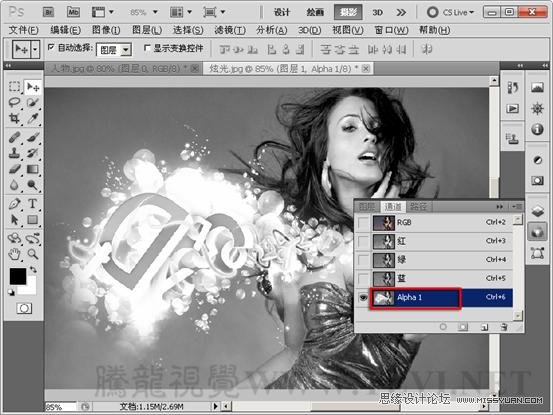Select the Quick Selection tool
Screen dimensions: 553x415
coord(33,103)
